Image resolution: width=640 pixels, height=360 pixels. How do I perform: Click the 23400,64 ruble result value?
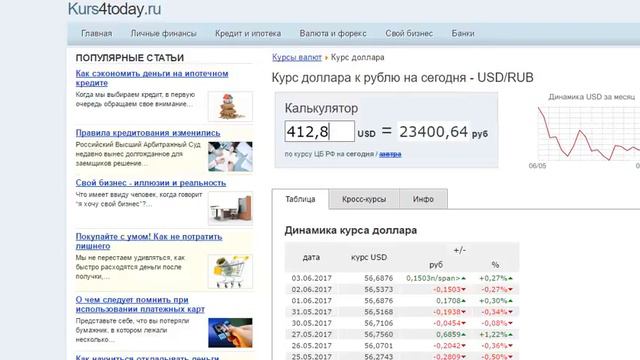point(433,131)
